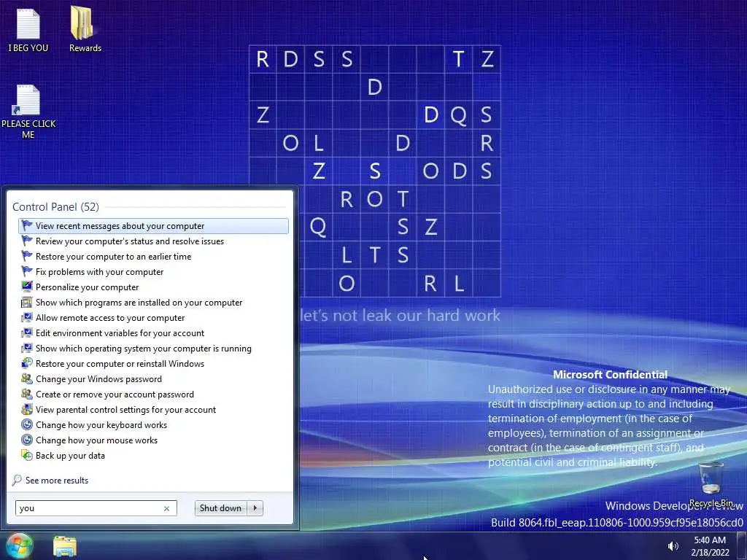This screenshot has height=560, width=747.
Task: Open the Start orb button
Action: point(20,545)
